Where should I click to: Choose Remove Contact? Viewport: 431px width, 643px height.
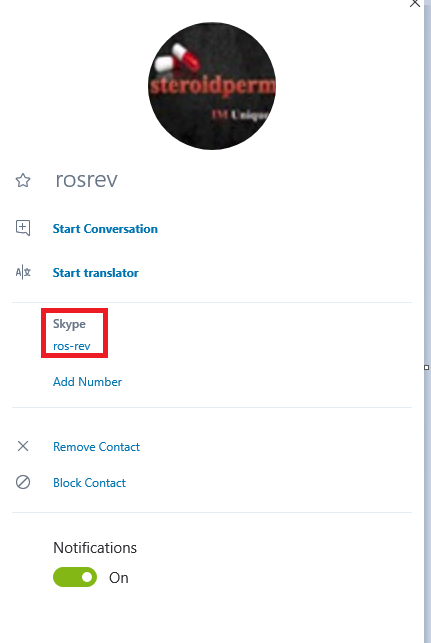97,447
